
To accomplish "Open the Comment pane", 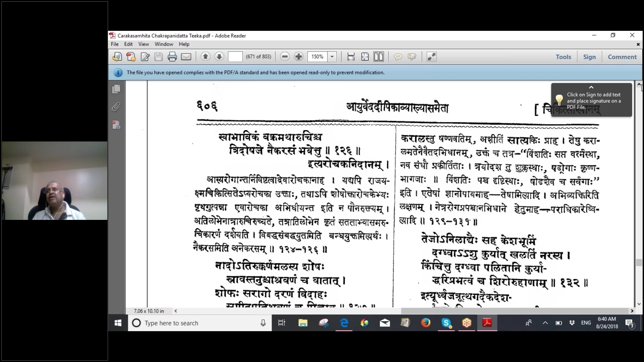I will [x=622, y=57].
